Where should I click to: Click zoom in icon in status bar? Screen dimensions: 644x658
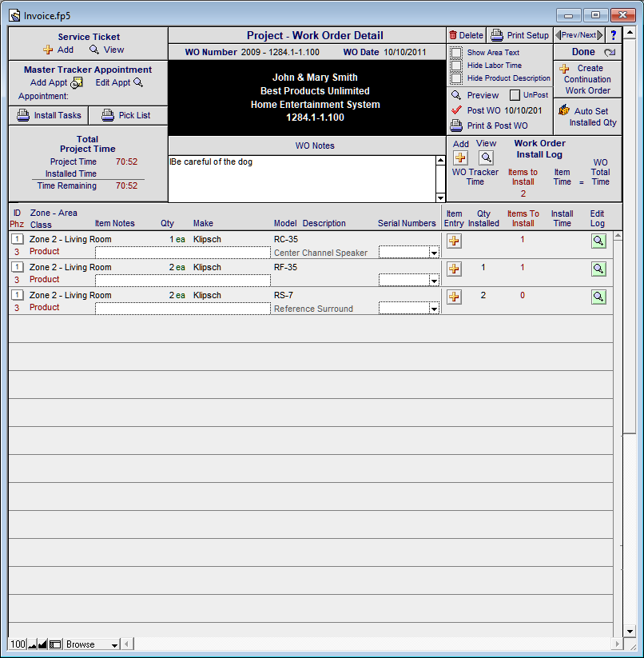[x=42, y=644]
